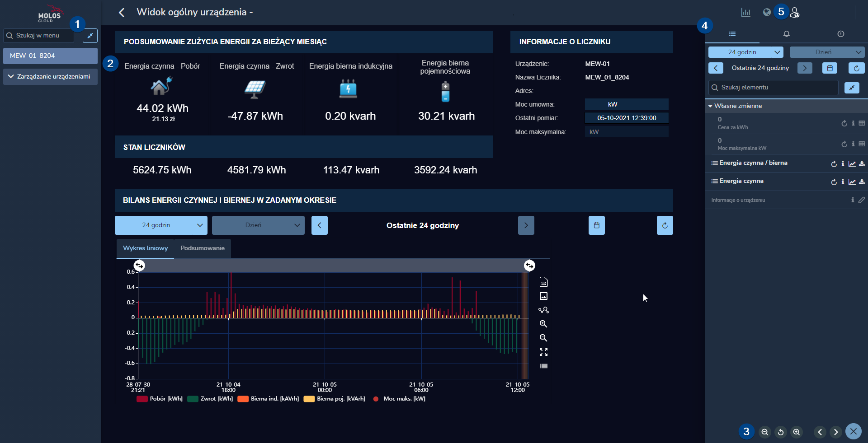868x443 pixels.
Task: Switch to the Wykres liniowy tab
Action: point(145,248)
